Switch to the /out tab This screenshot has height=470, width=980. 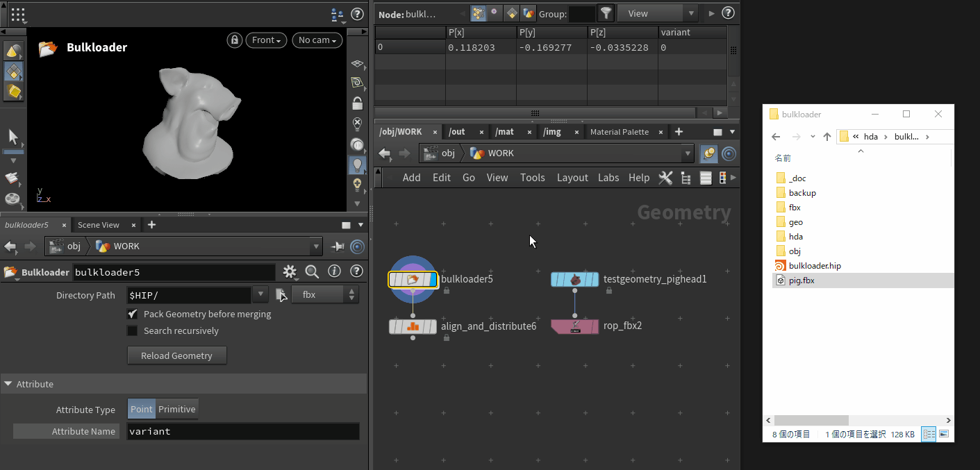pos(457,132)
